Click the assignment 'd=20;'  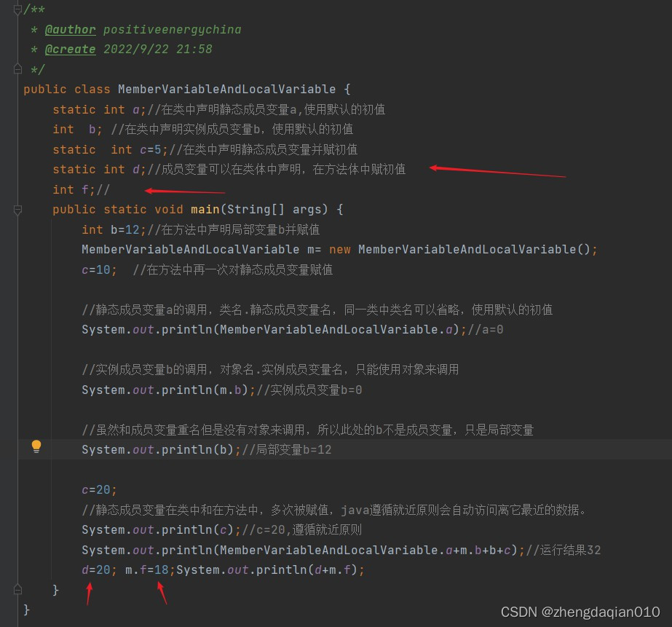click(99, 570)
